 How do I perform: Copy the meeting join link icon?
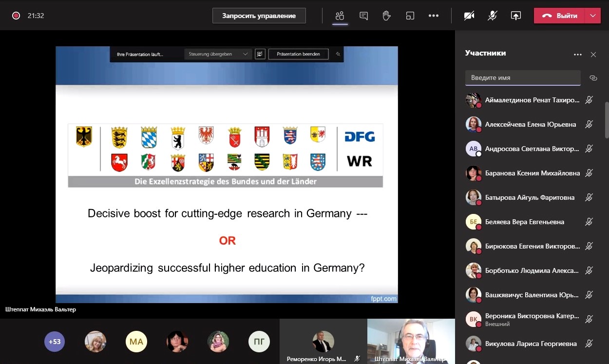tap(593, 78)
